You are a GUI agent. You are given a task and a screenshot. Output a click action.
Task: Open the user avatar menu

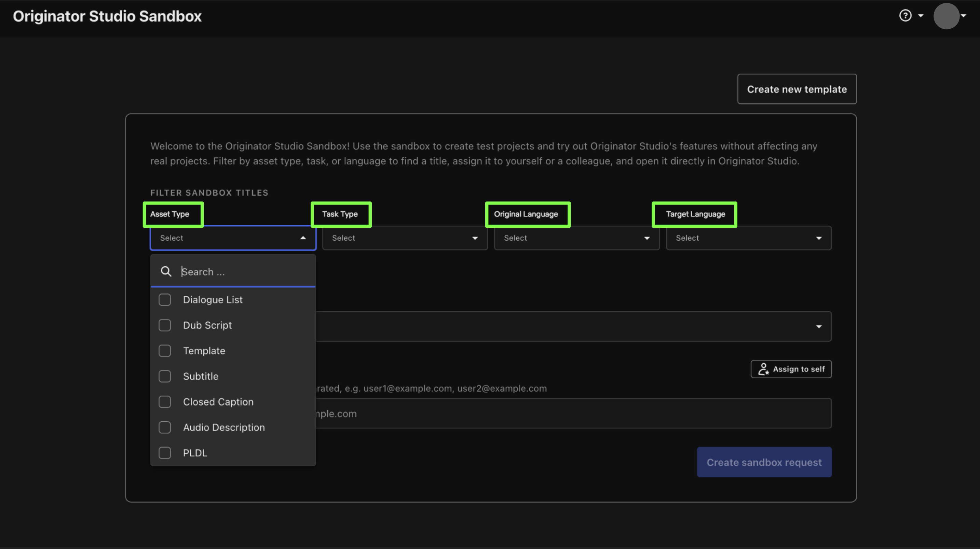pos(946,16)
